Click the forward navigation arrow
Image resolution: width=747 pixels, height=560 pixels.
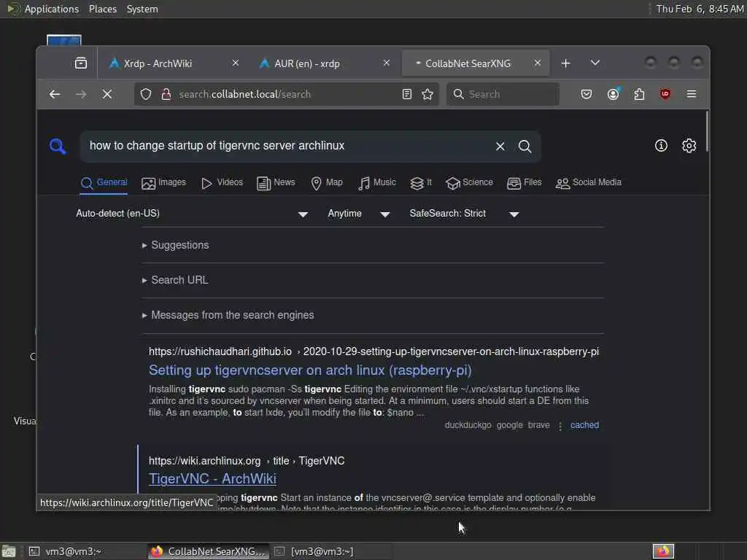[x=81, y=94]
